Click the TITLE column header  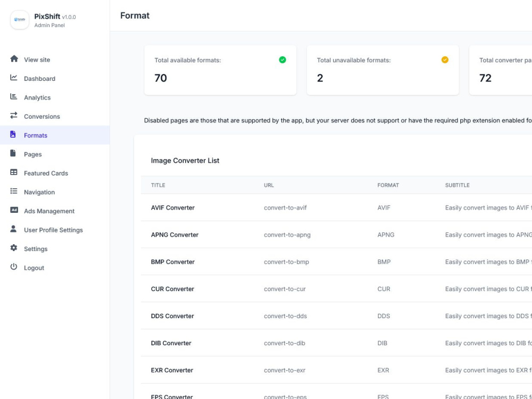click(x=158, y=185)
